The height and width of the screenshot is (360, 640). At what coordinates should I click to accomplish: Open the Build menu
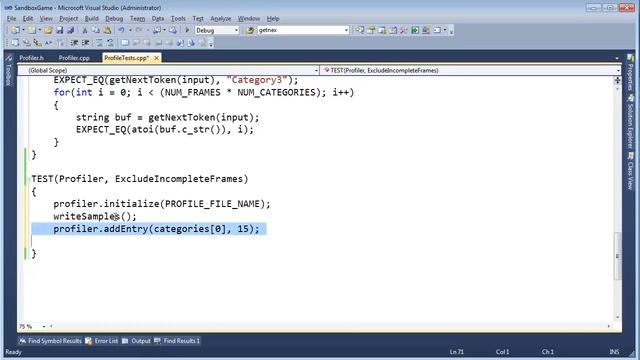coord(91,19)
